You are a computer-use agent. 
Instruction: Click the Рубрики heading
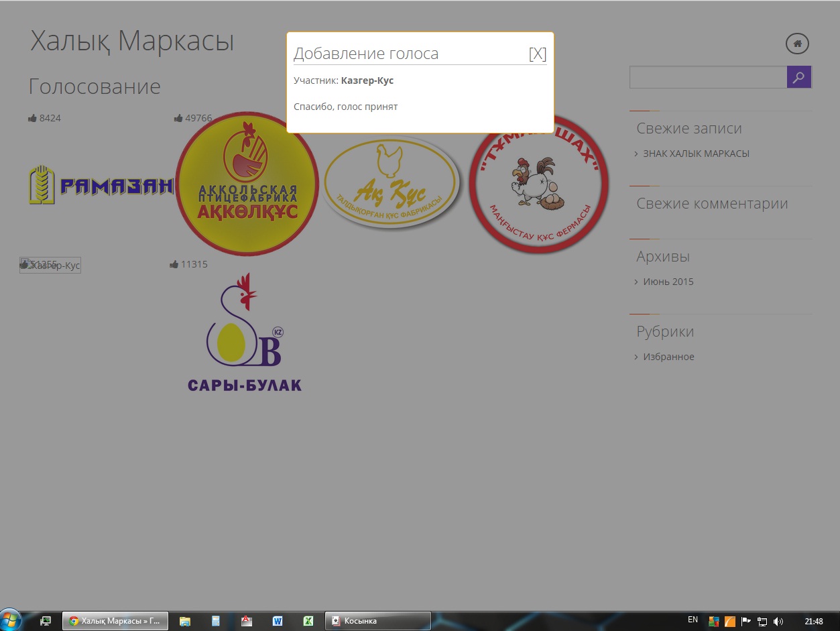[x=665, y=332]
